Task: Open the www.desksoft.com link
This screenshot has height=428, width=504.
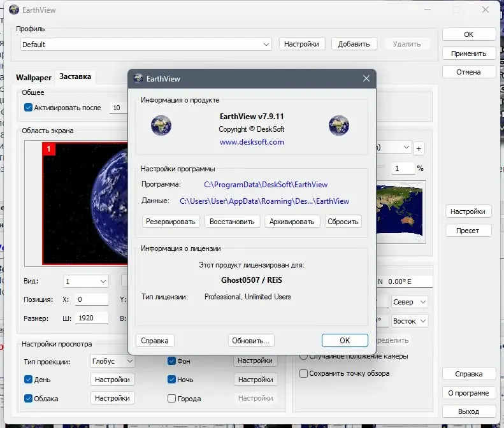Action: [x=252, y=142]
